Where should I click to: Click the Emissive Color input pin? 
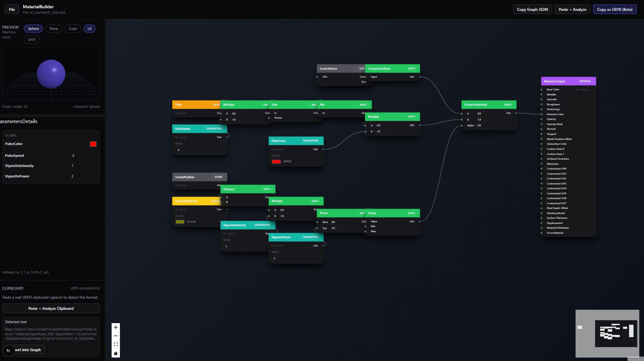point(542,114)
